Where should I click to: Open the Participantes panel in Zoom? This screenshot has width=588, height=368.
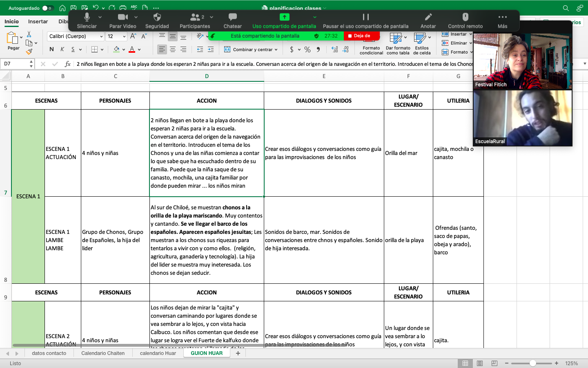click(x=195, y=21)
